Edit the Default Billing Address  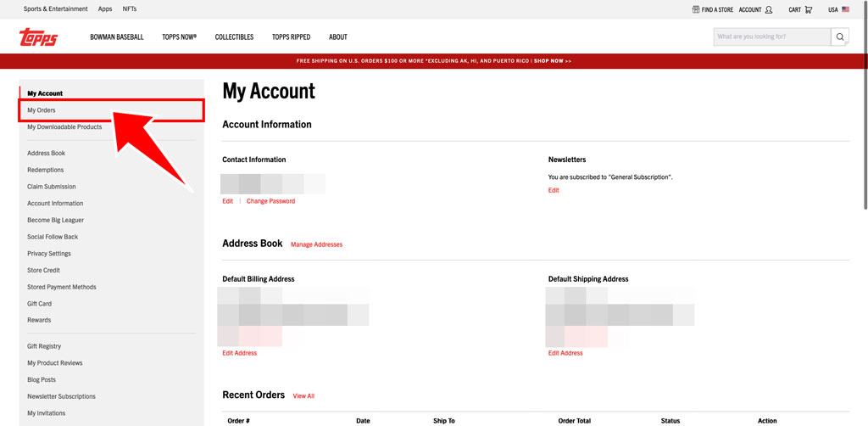(x=240, y=353)
